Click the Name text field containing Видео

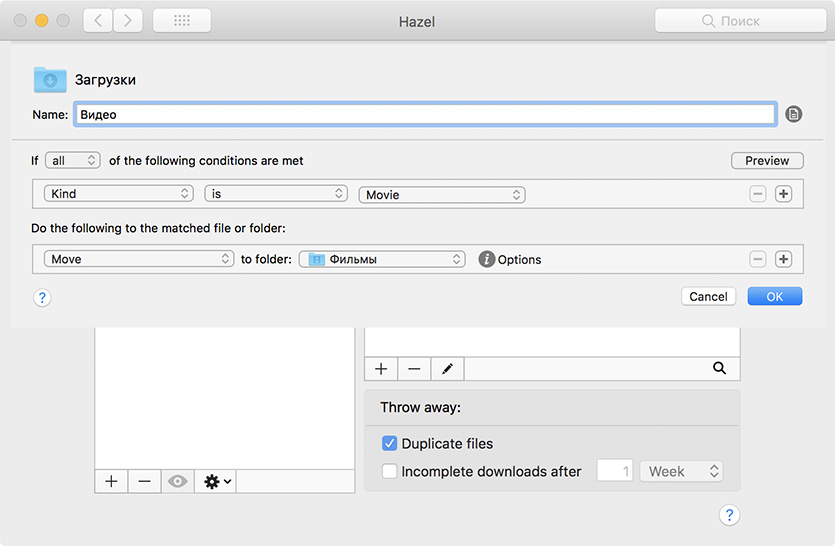(425, 115)
